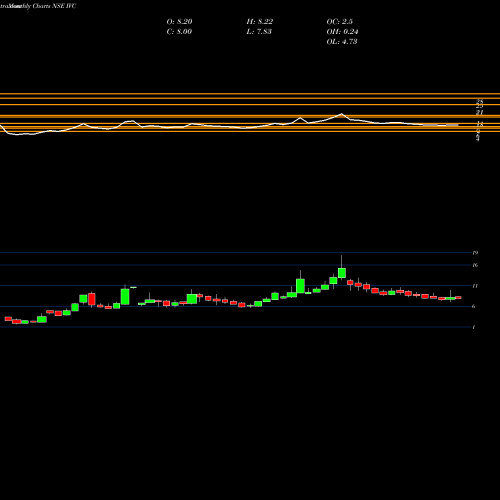The height and width of the screenshot is (500, 500).
Task: Select the 'H: 8.22' high price text
Action: (x=260, y=22)
